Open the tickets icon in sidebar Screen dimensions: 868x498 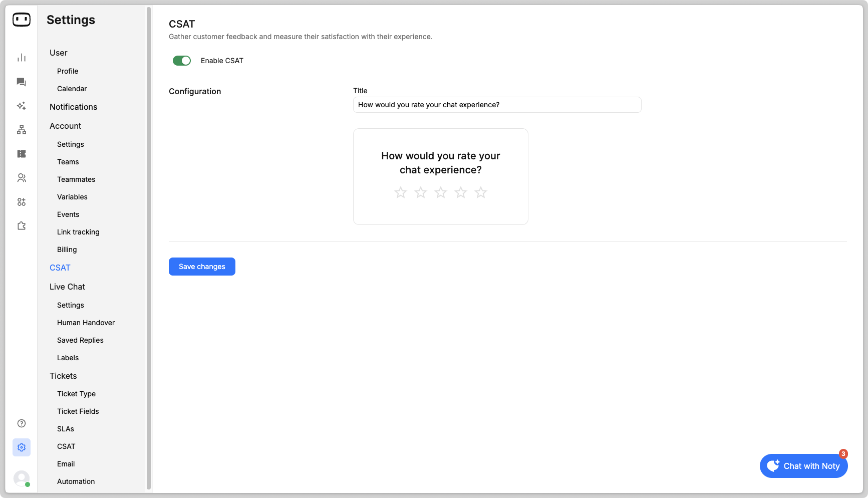(x=22, y=154)
